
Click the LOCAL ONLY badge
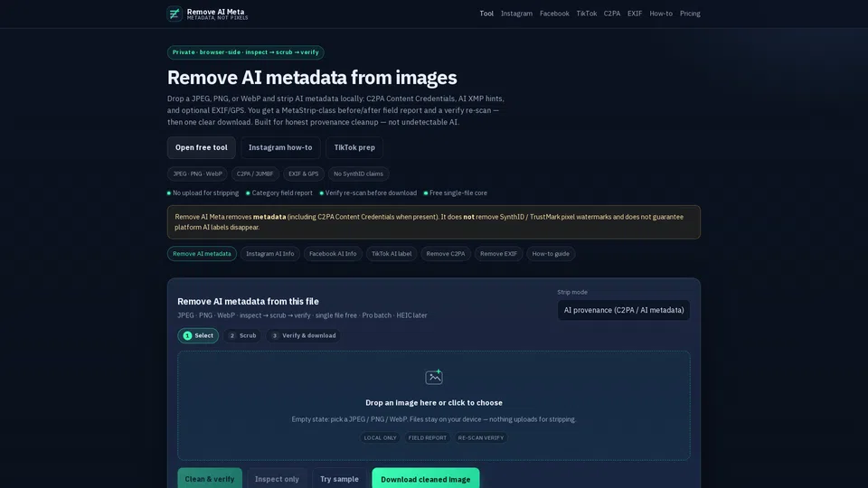tap(381, 437)
